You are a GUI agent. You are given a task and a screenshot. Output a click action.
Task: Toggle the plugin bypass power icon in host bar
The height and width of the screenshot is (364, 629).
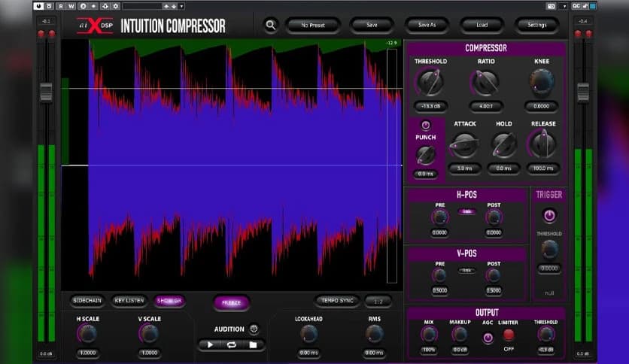(x=38, y=6)
